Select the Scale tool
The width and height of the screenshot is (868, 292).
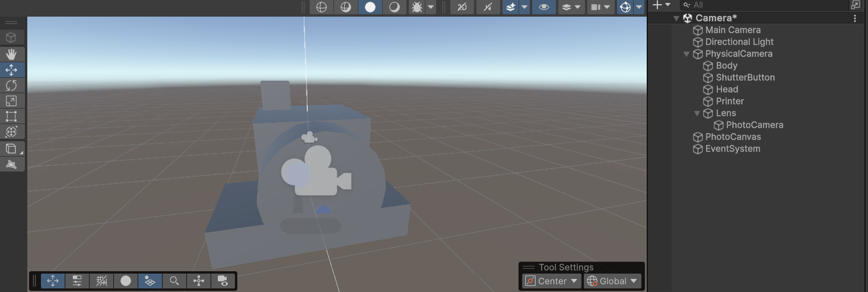pos(11,101)
